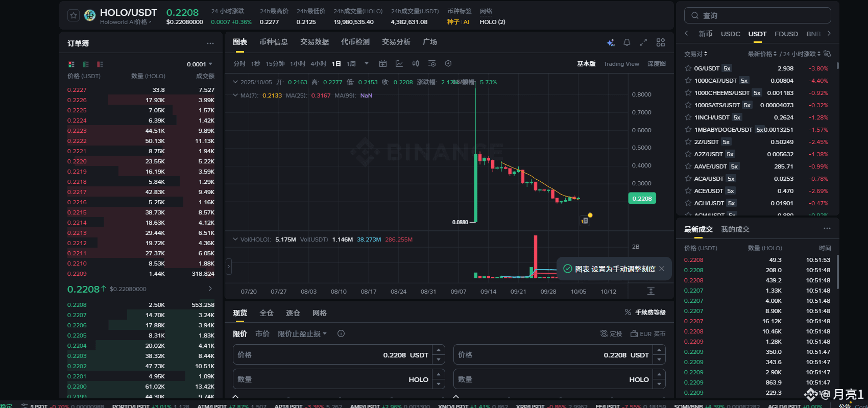The height and width of the screenshot is (408, 868).
Task: Click EUR 买币 link
Action: 648,333
